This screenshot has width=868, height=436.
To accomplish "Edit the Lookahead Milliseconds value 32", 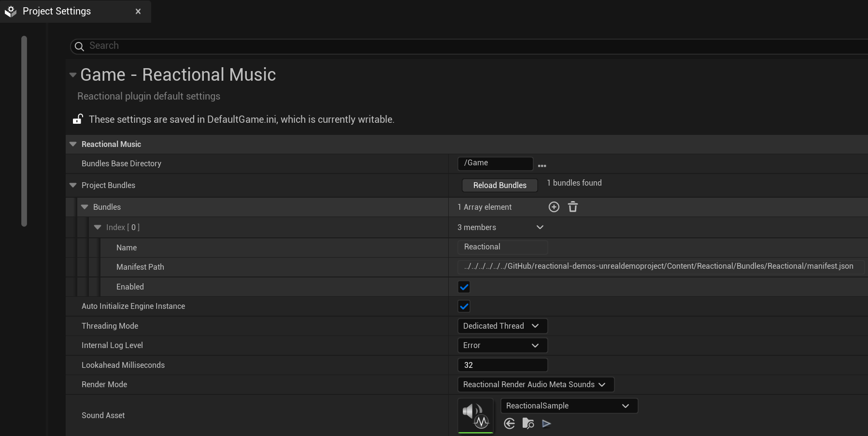I will pyautogui.click(x=502, y=365).
